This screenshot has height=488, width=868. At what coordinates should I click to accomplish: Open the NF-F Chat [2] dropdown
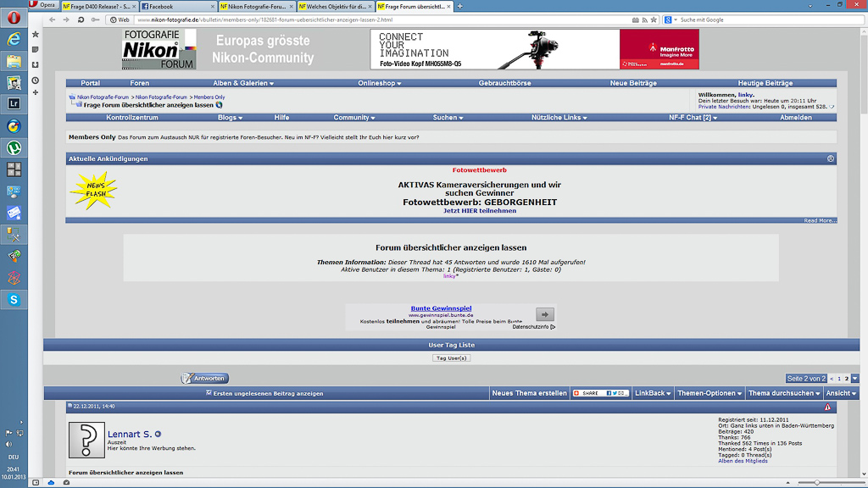(693, 117)
